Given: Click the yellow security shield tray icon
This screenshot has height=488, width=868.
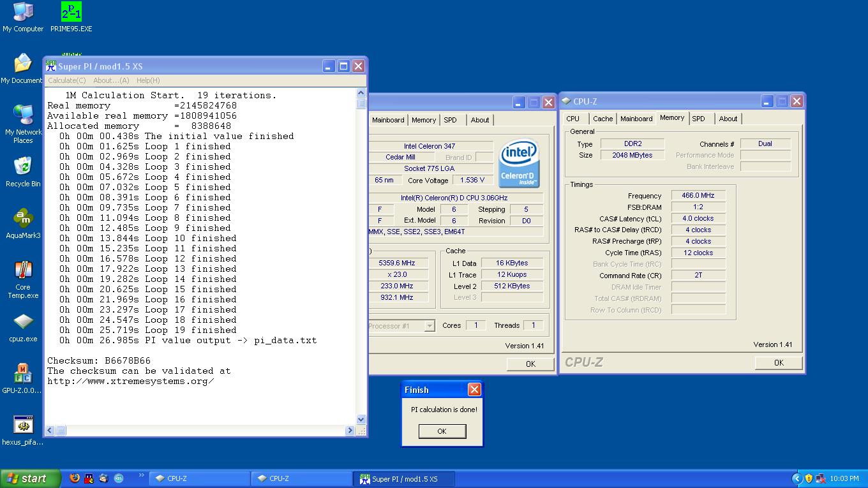Looking at the screenshot, I should click(809, 478).
